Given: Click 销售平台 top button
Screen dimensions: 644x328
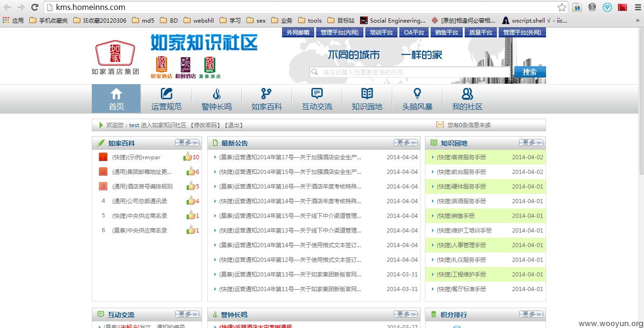Looking at the screenshot, I should pyautogui.click(x=447, y=32).
